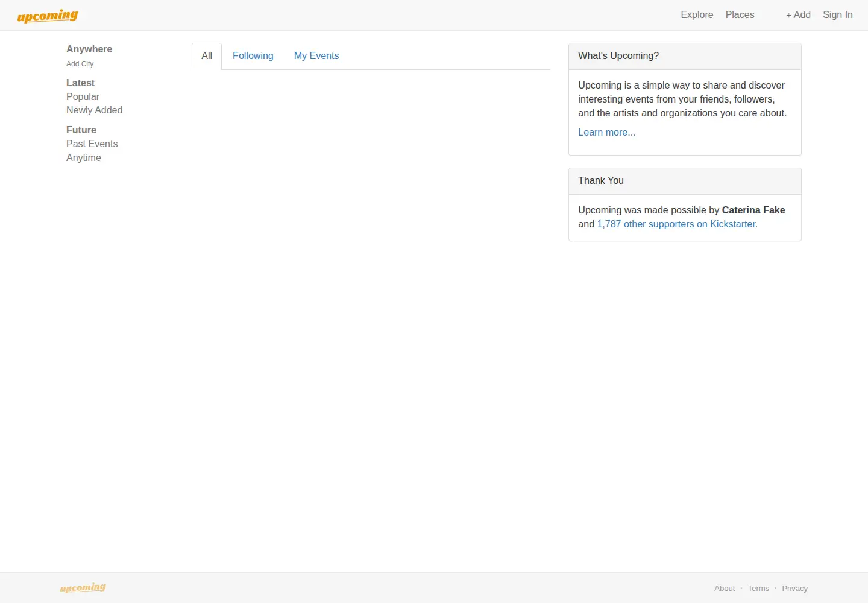This screenshot has width=868, height=603.
Task: Open the Privacy footer link
Action: pyautogui.click(x=794, y=589)
